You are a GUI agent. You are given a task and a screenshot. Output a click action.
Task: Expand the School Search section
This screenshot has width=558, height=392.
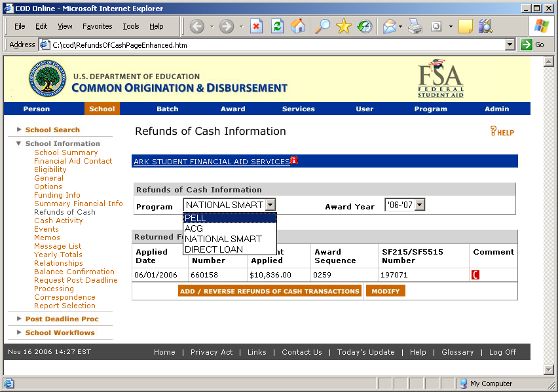click(52, 130)
